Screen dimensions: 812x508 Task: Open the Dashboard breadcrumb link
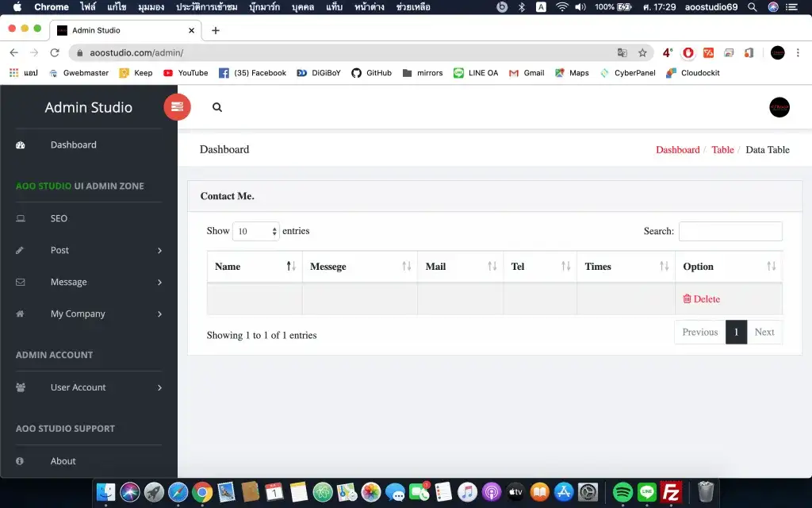click(x=678, y=150)
